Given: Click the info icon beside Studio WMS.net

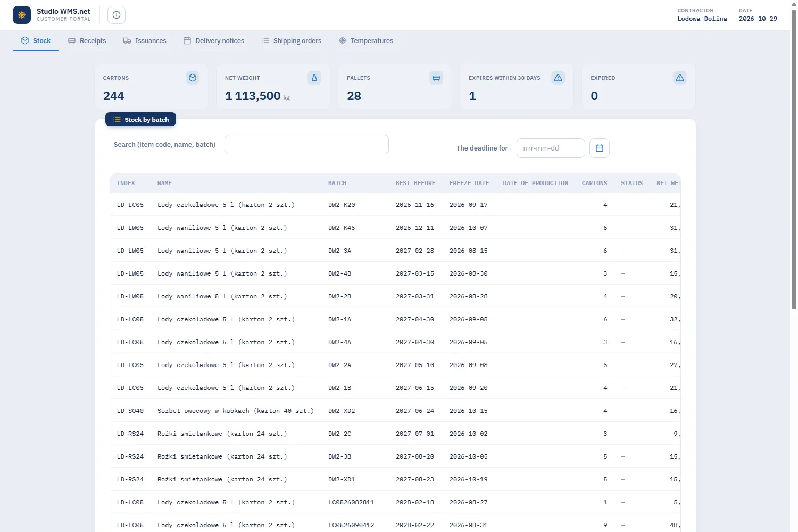Looking at the screenshot, I should (117, 15).
